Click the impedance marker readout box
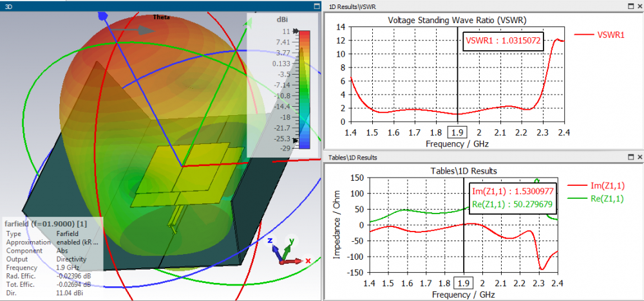This screenshot has height=301, width=644. [513, 198]
